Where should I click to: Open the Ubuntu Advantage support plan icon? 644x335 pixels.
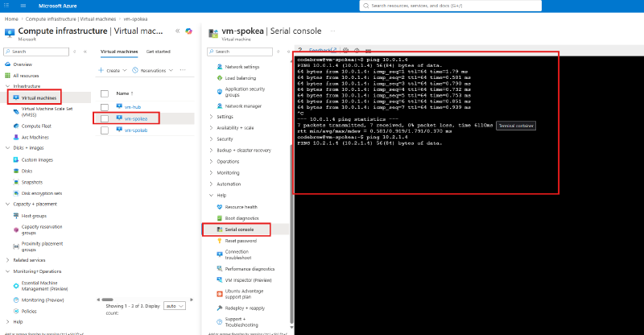[219, 294]
